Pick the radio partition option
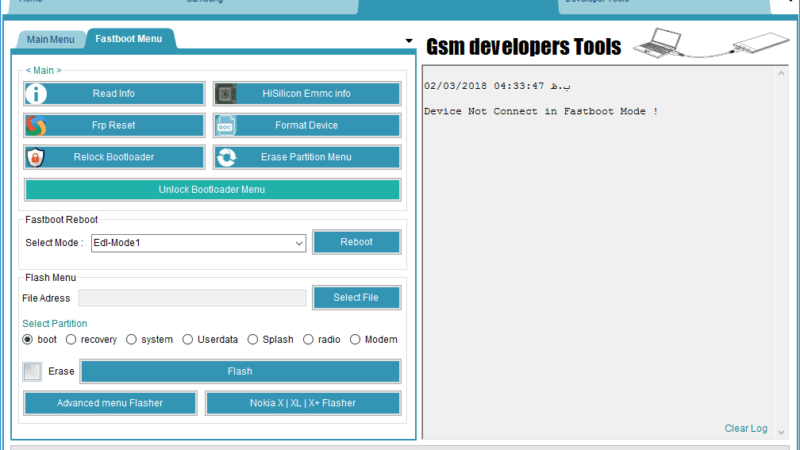The width and height of the screenshot is (800, 450). coord(308,339)
